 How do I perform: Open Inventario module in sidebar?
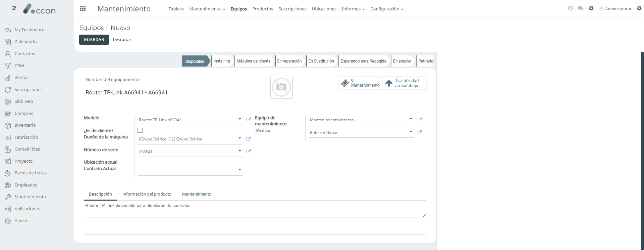coord(25,125)
